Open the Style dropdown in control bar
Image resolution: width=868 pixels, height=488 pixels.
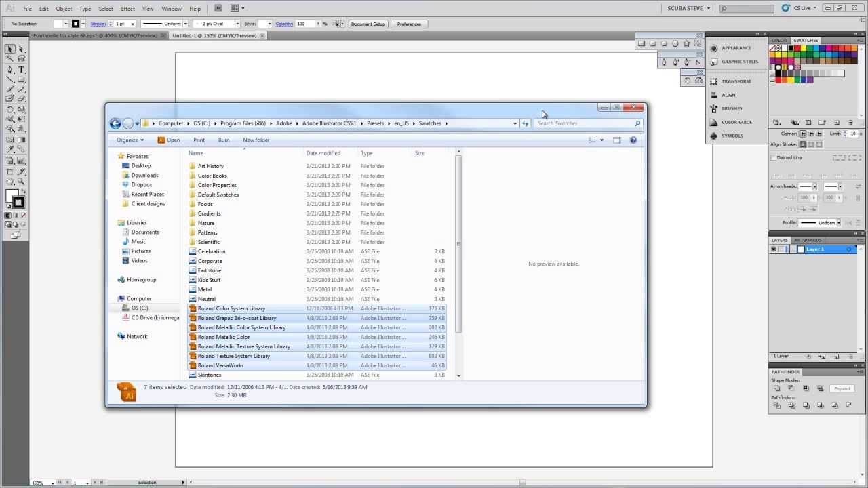click(269, 24)
